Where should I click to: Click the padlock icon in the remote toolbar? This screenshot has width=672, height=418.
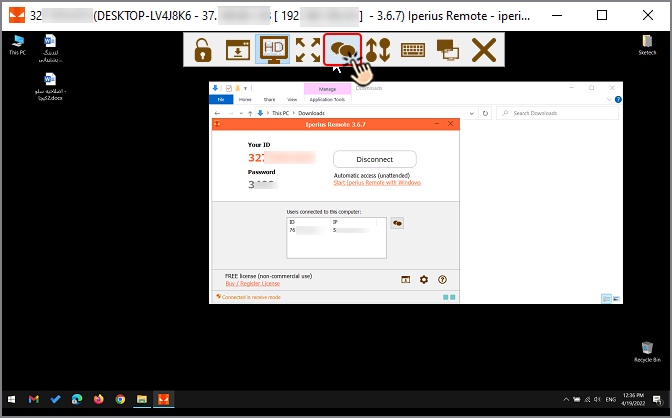[x=203, y=50]
